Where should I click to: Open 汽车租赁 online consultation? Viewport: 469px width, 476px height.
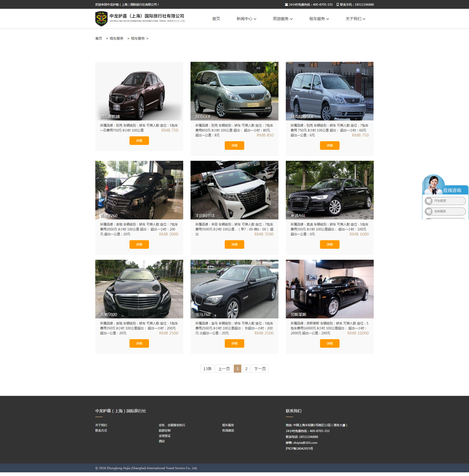pos(445,201)
